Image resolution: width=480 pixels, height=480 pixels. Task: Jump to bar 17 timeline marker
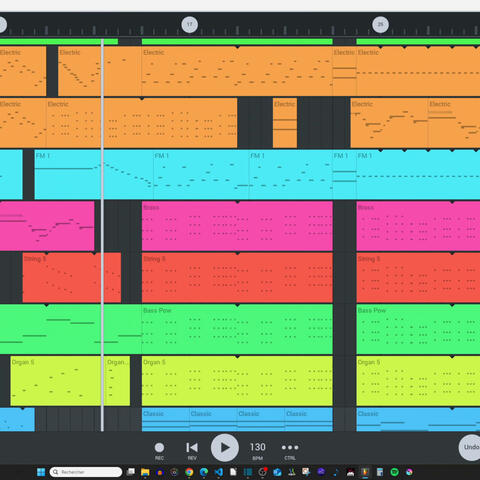click(189, 24)
